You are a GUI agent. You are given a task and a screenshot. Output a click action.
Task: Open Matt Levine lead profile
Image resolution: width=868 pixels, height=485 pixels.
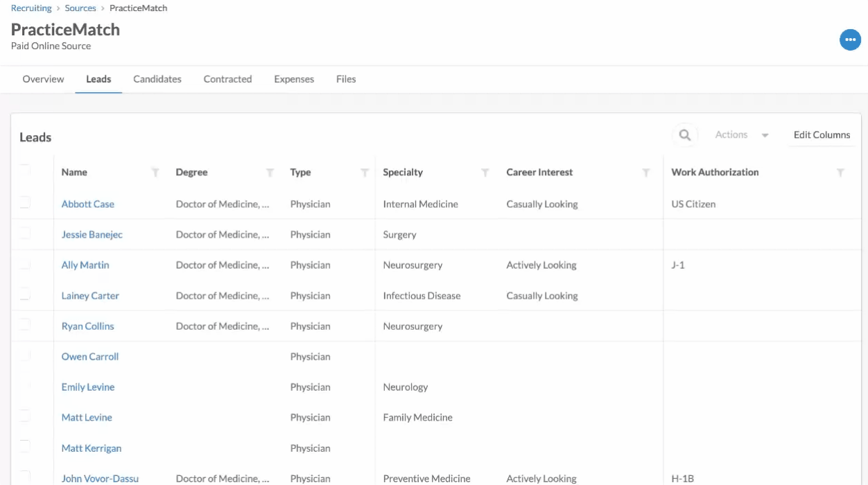click(x=87, y=418)
